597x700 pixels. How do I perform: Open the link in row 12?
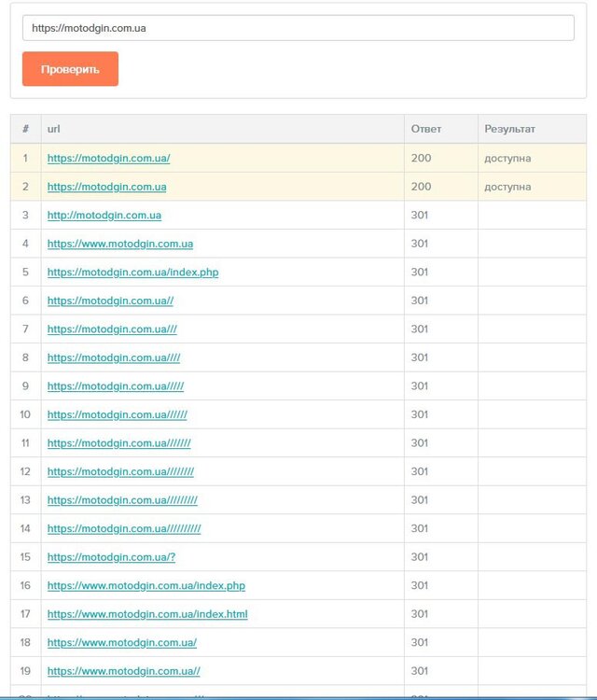point(120,472)
